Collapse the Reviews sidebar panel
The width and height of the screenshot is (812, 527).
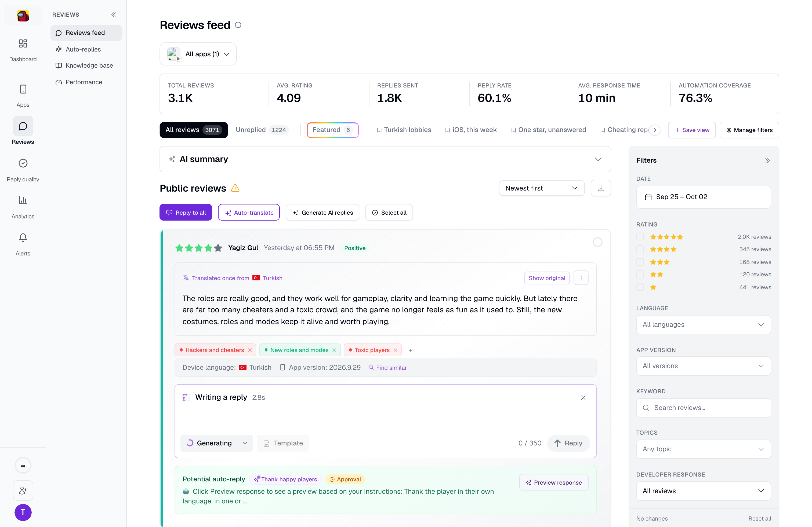(x=113, y=15)
